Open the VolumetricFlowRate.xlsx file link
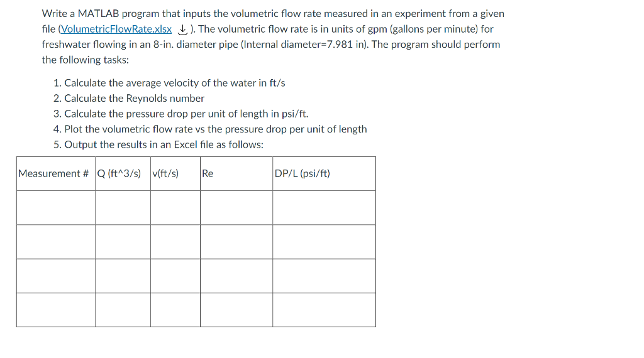The width and height of the screenshot is (644, 358). 116,29
